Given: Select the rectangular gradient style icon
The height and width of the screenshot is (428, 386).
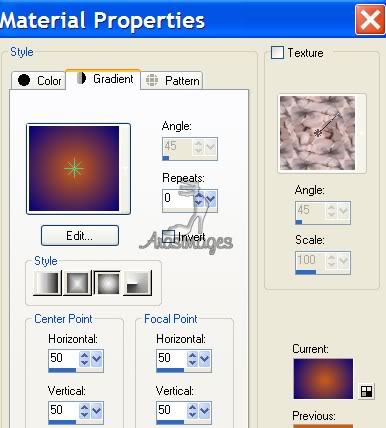Looking at the screenshot, I should point(78,283).
